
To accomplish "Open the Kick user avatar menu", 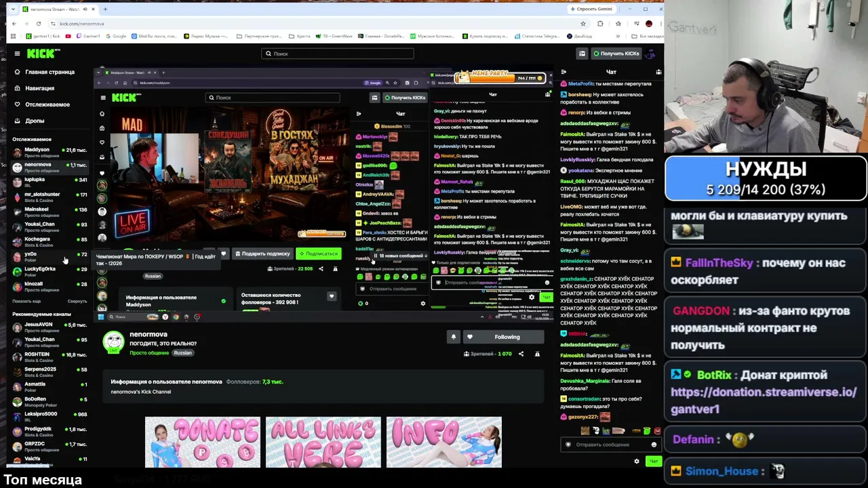I will [x=651, y=54].
